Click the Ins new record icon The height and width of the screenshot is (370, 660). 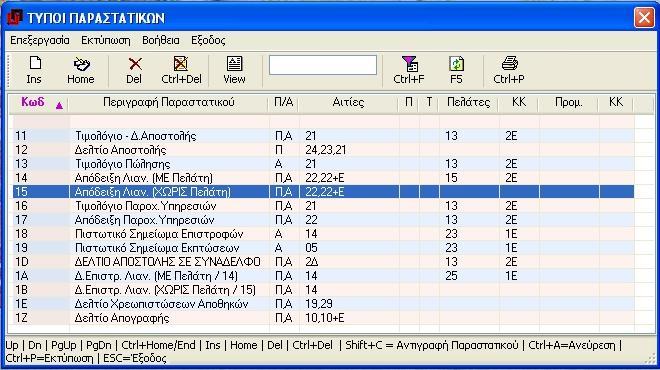click(35, 64)
